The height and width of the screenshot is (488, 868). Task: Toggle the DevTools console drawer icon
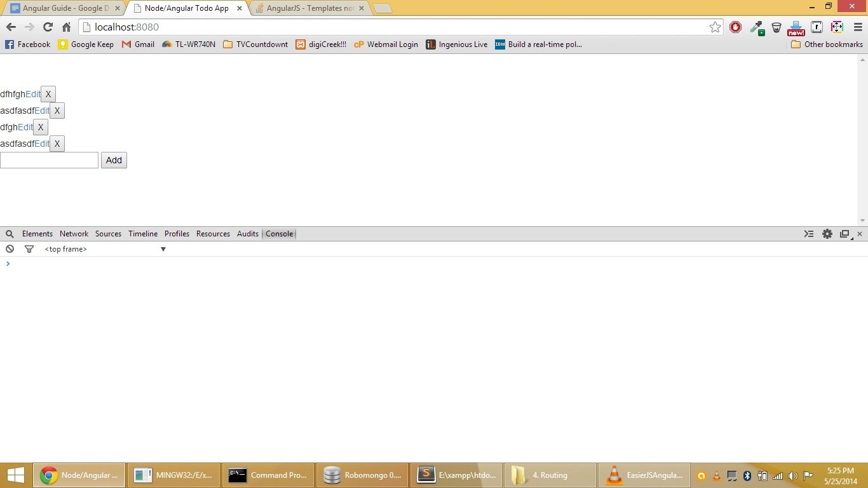coord(809,234)
